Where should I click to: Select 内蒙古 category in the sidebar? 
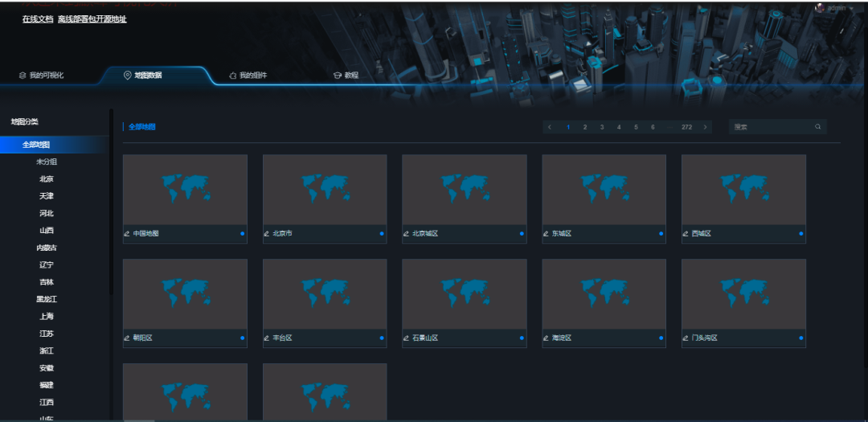point(47,248)
